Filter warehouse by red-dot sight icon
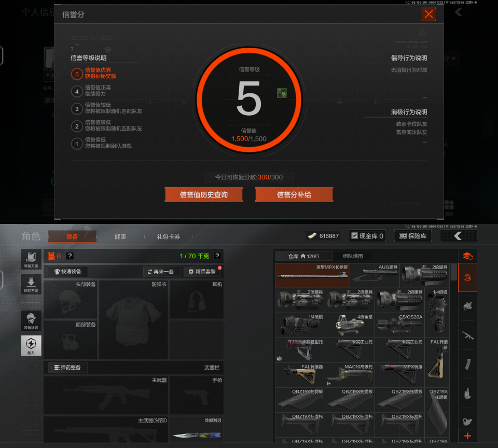Screen dimensions: 498x448 (x=467, y=422)
